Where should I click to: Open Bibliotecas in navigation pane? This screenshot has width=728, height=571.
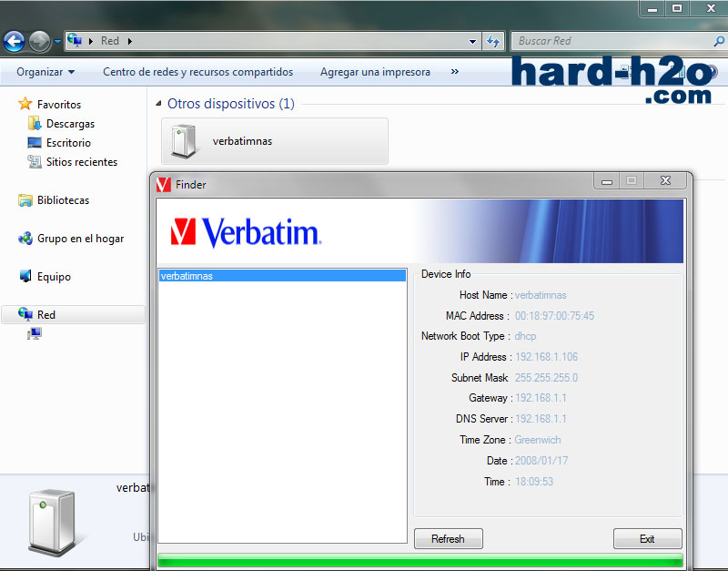click(63, 200)
